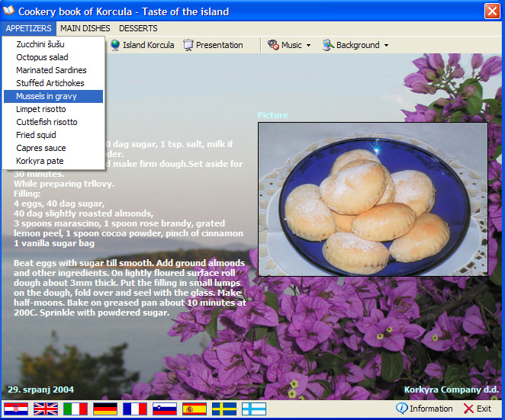Expand the Background dropdown
The image size is (505, 420).
click(355, 45)
